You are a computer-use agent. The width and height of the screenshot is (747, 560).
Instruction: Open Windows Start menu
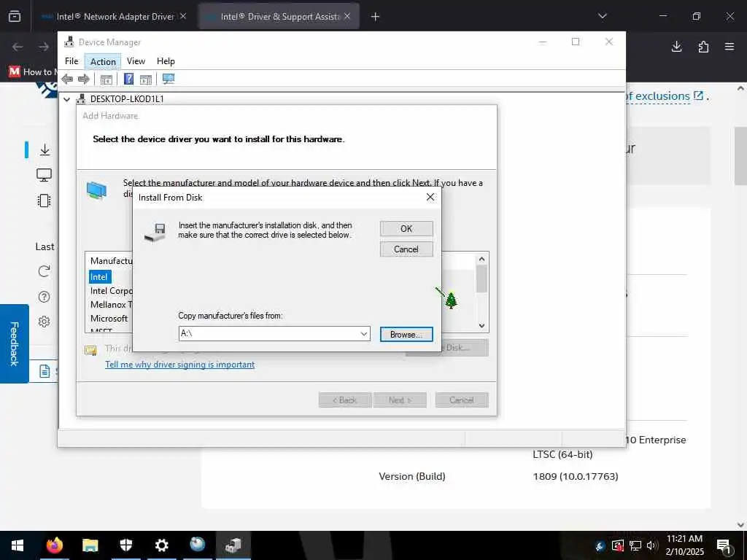[x=18, y=545]
